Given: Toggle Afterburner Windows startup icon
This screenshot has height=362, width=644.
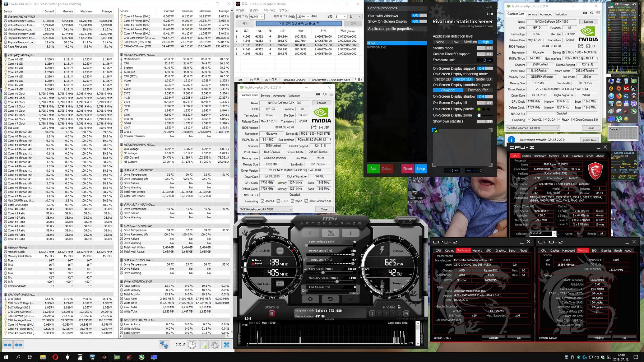Looking at the screenshot, I should (271, 313).
